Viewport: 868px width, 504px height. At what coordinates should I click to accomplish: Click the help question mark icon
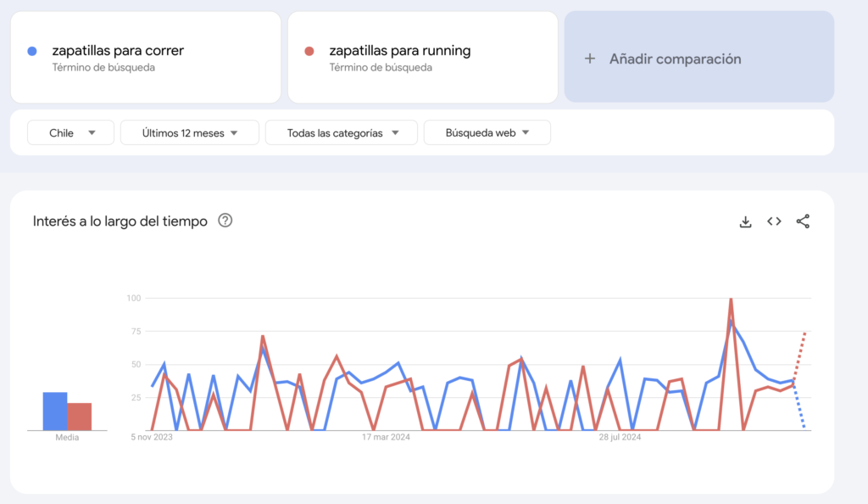225,221
